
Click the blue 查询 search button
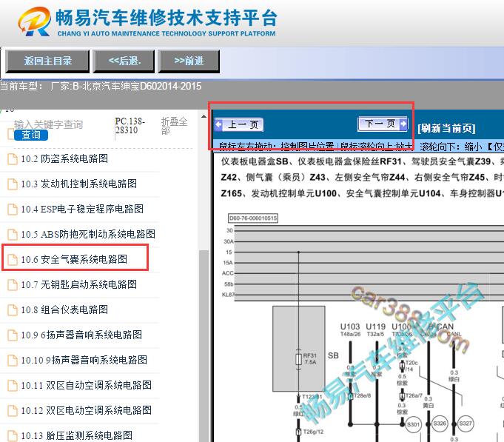31,135
